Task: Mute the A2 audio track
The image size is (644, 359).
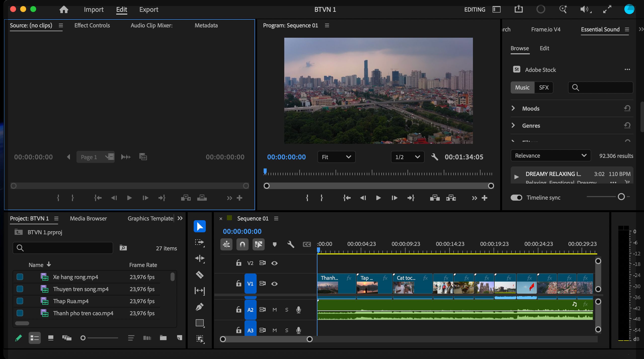Action: [275, 310]
